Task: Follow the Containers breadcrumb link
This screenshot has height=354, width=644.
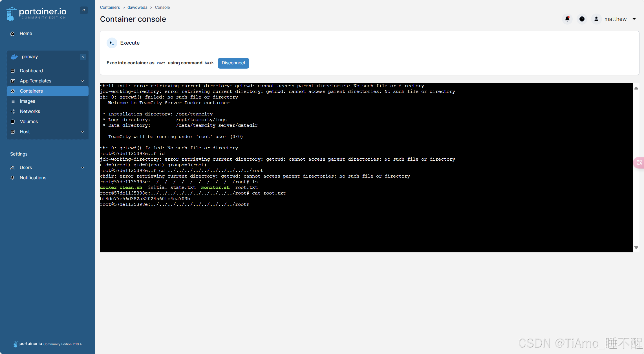Action: (110, 7)
